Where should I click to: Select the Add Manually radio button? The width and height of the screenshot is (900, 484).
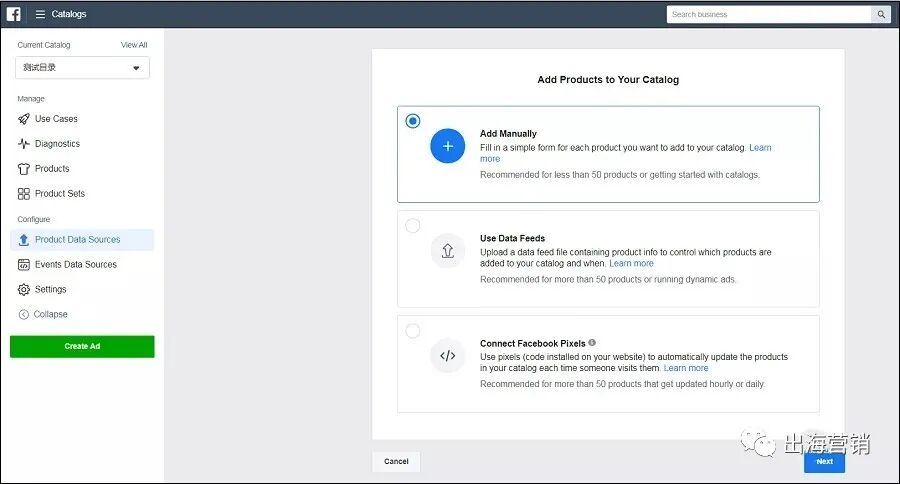(413, 121)
